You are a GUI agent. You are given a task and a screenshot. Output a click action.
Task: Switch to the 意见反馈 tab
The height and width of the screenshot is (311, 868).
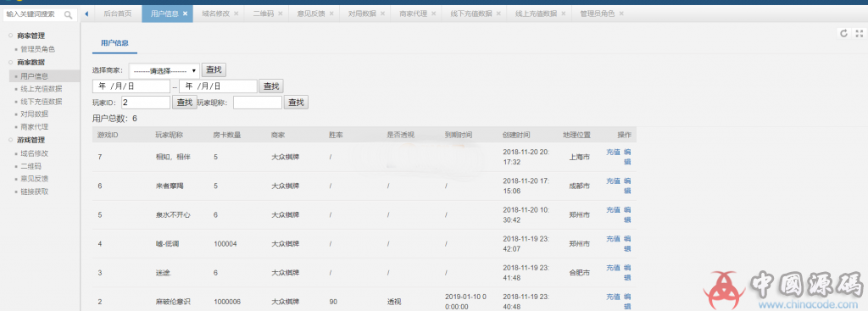pyautogui.click(x=310, y=14)
